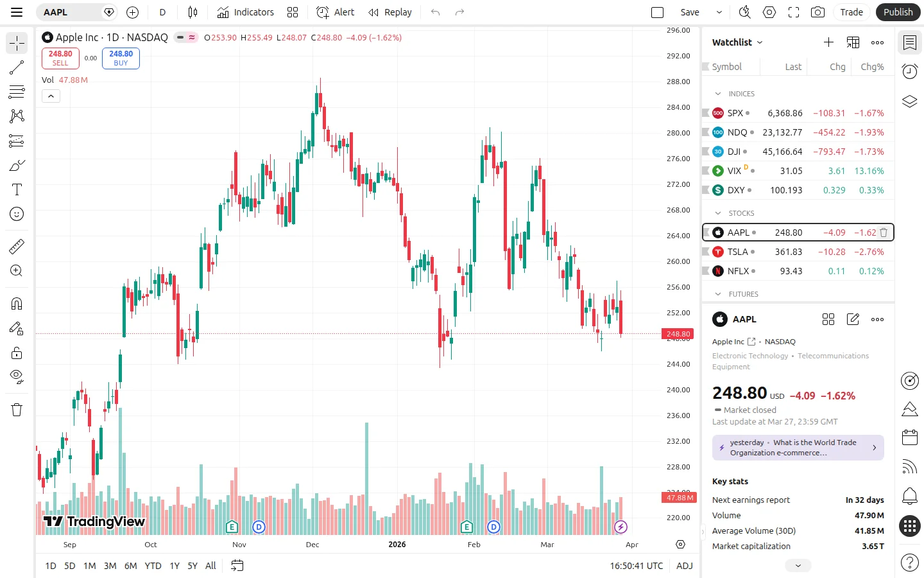This screenshot has width=924, height=578.
Task: Open the Watchlist dropdown menu
Action: click(737, 42)
